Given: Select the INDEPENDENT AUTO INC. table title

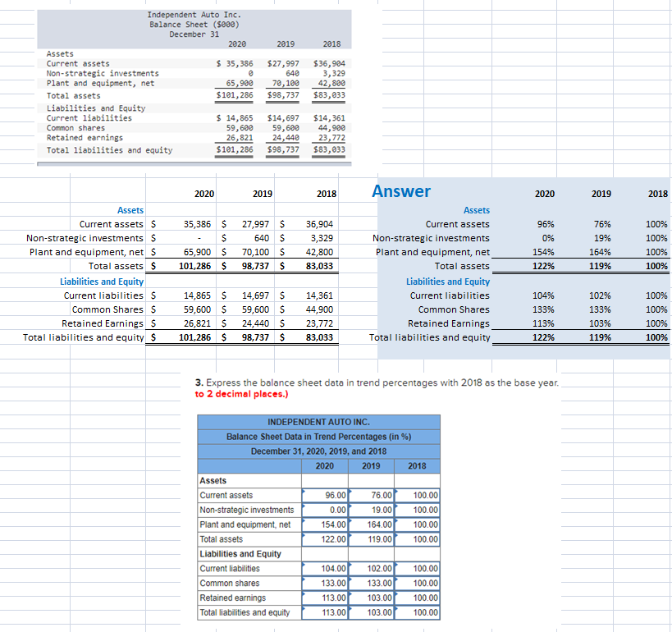Looking at the screenshot, I should click(318, 422).
